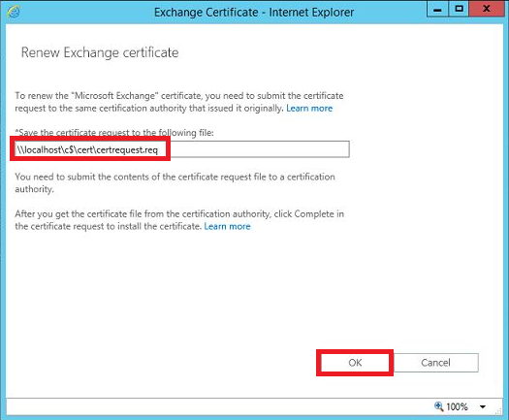The height and width of the screenshot is (420, 509).
Task: Close the Exchange Certificate window
Action: click(487, 9)
